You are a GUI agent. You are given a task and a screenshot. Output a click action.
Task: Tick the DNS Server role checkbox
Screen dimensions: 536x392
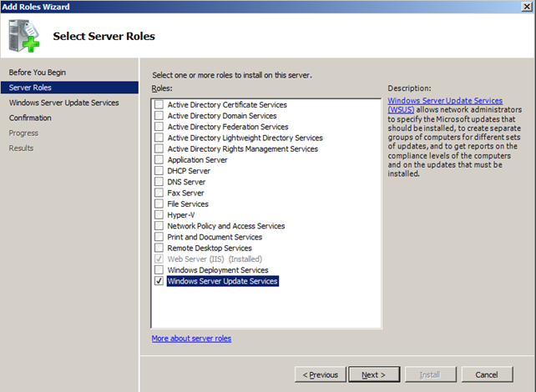(x=159, y=182)
